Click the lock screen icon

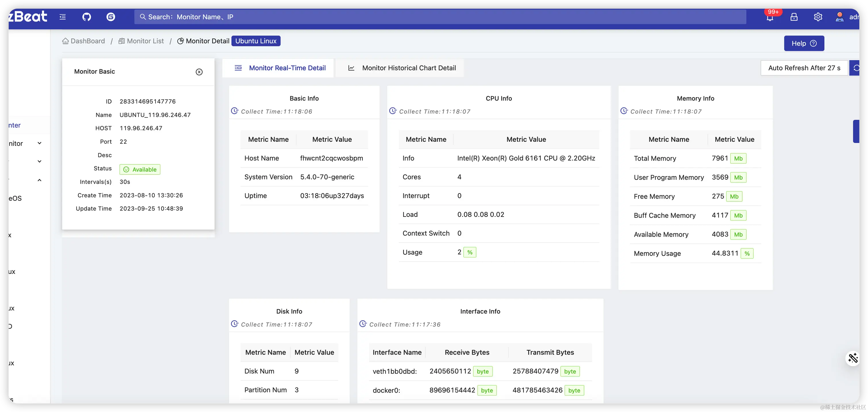pyautogui.click(x=794, y=17)
